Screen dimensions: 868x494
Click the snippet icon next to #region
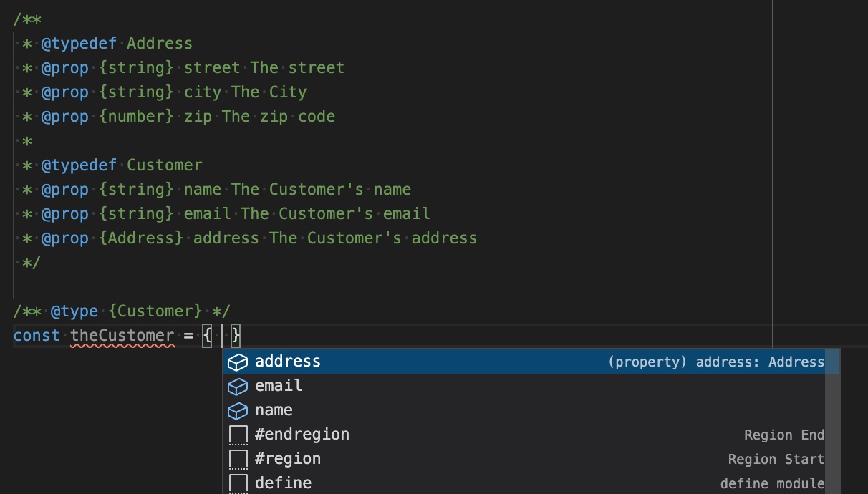coord(237,459)
